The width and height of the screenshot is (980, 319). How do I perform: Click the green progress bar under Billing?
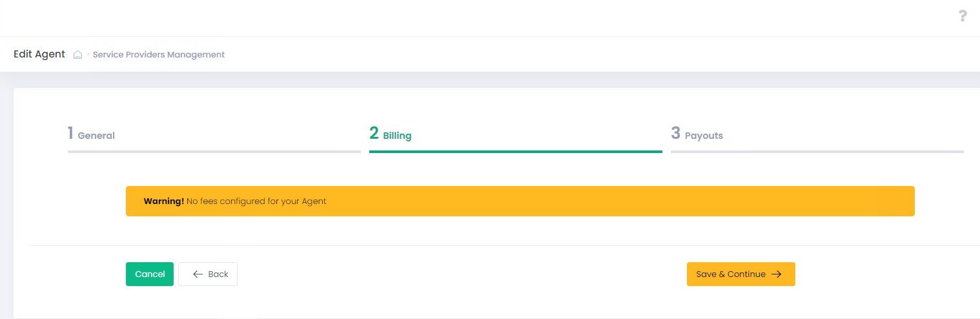coord(515,152)
